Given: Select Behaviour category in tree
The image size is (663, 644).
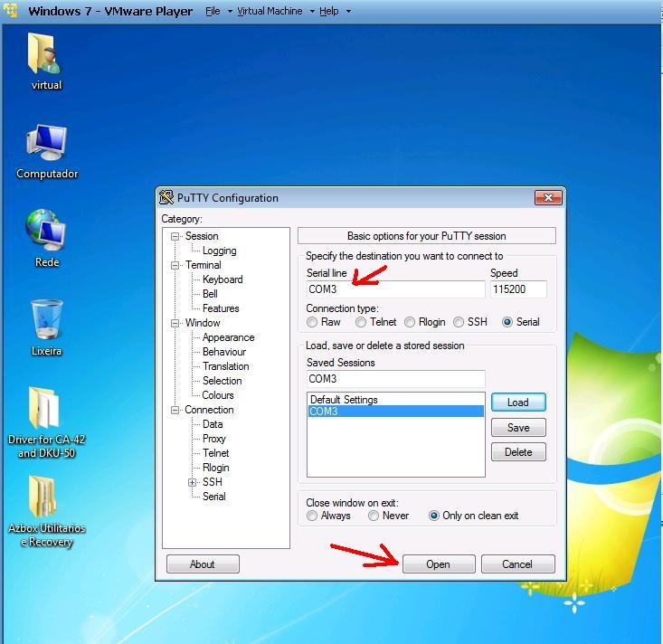Looking at the screenshot, I should coord(224,352).
